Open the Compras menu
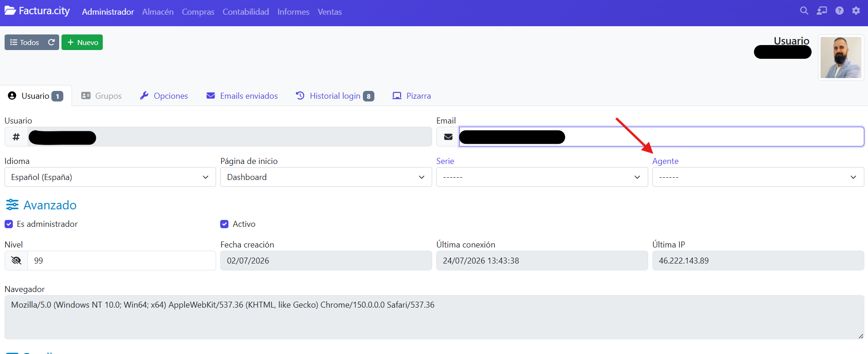Viewport: 868px width, 354px height. (x=198, y=12)
